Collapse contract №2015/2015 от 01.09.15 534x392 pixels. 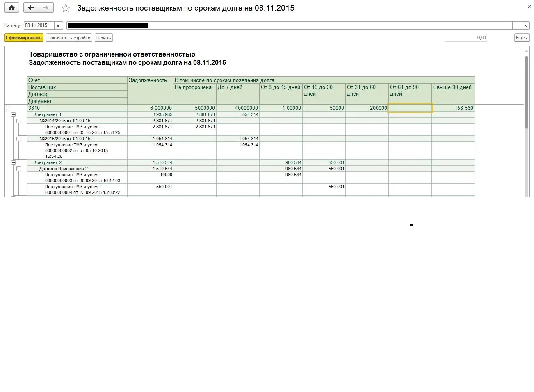pyautogui.click(x=18, y=139)
